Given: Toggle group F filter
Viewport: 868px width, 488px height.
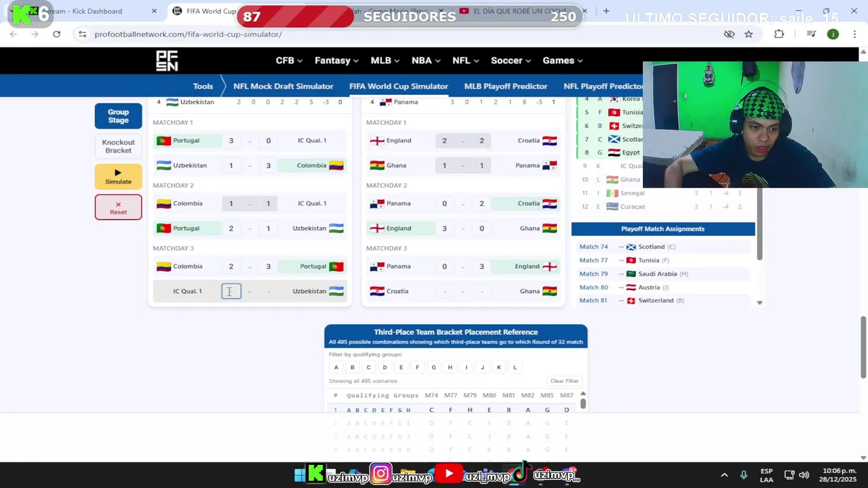Looking at the screenshot, I should coord(417,367).
